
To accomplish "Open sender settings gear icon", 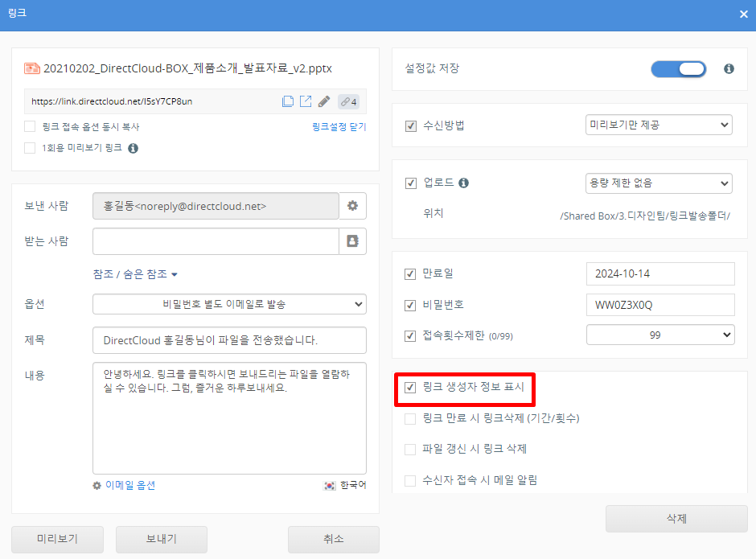I will (352, 206).
